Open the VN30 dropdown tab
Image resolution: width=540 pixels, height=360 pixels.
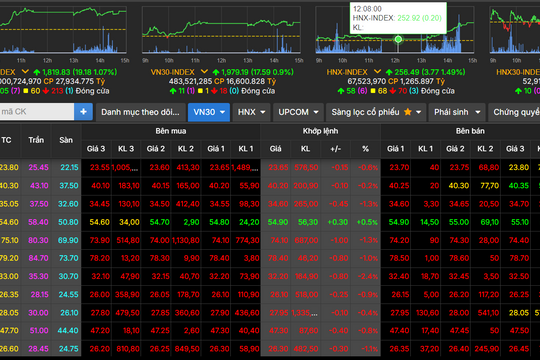(209, 112)
